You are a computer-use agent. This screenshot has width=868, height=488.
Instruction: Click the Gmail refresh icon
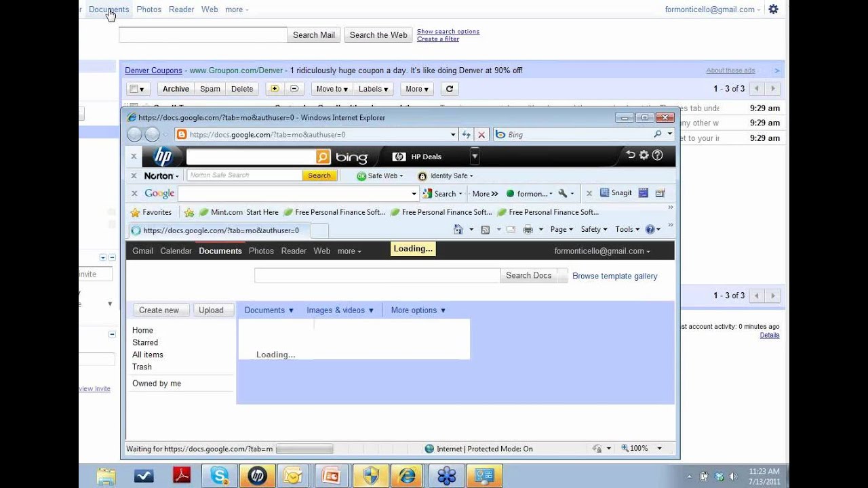tap(449, 88)
